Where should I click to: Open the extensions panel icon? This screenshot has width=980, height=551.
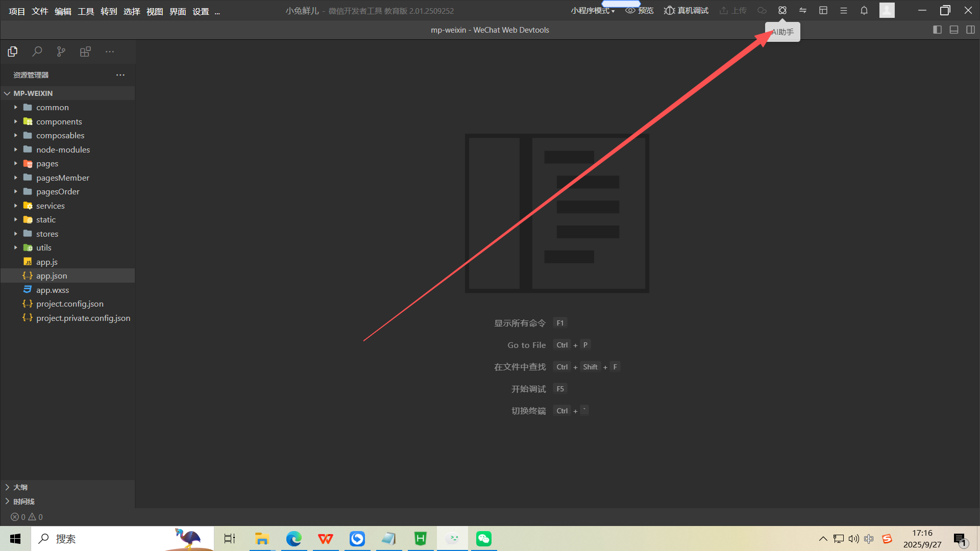[85, 52]
